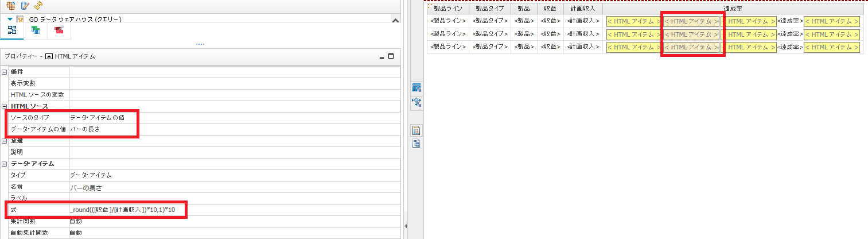Select highlighted second HTML アイテム in first row

(691, 21)
